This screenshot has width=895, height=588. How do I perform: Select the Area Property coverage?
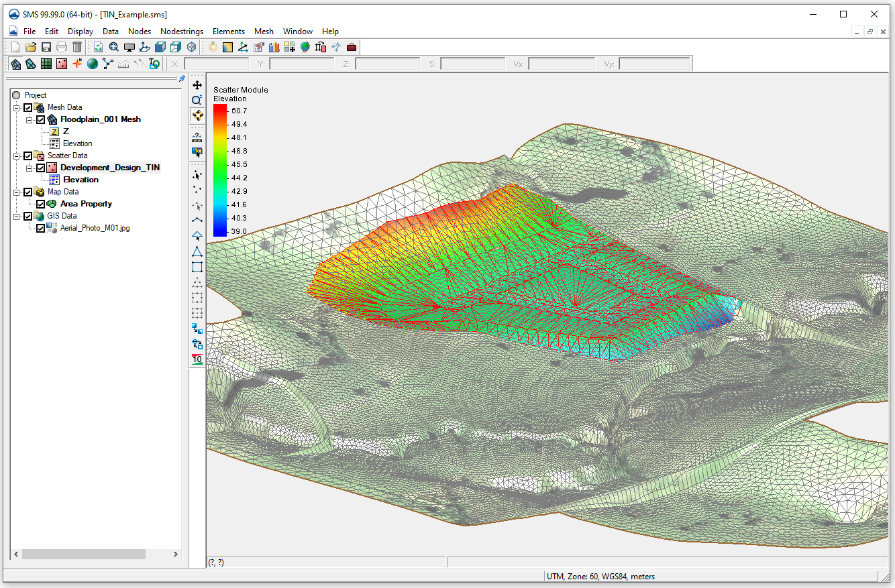(87, 203)
